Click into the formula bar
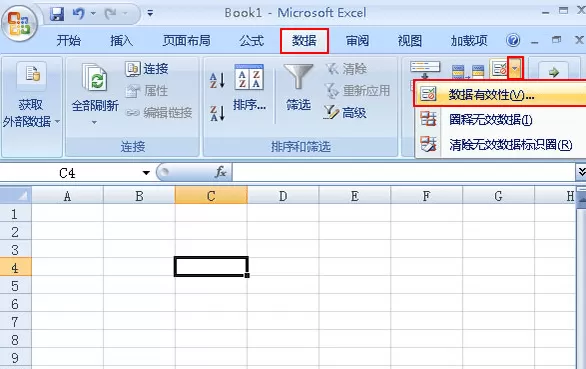586x369 pixels. (404, 172)
